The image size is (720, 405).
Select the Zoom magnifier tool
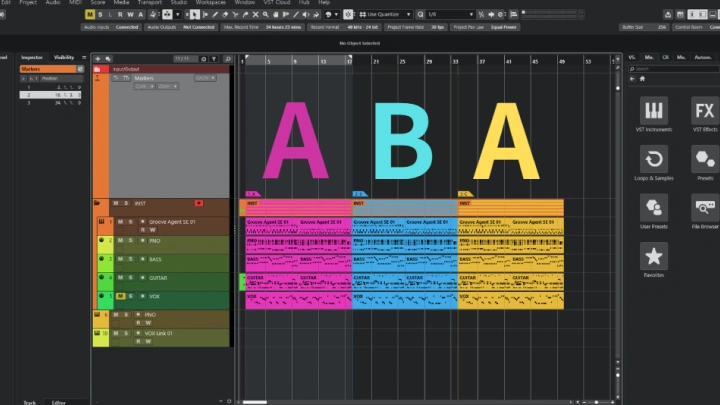click(265, 15)
